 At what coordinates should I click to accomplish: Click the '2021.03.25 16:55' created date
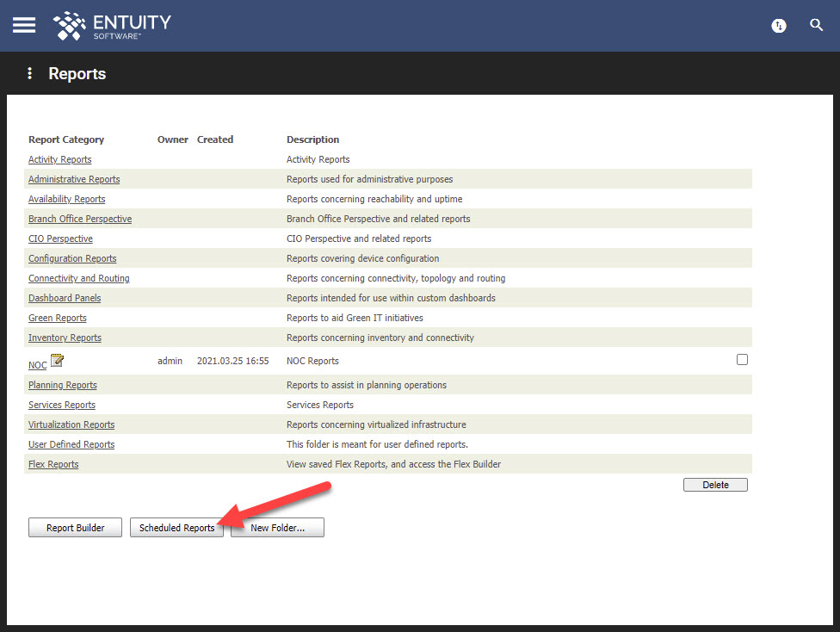(x=232, y=361)
